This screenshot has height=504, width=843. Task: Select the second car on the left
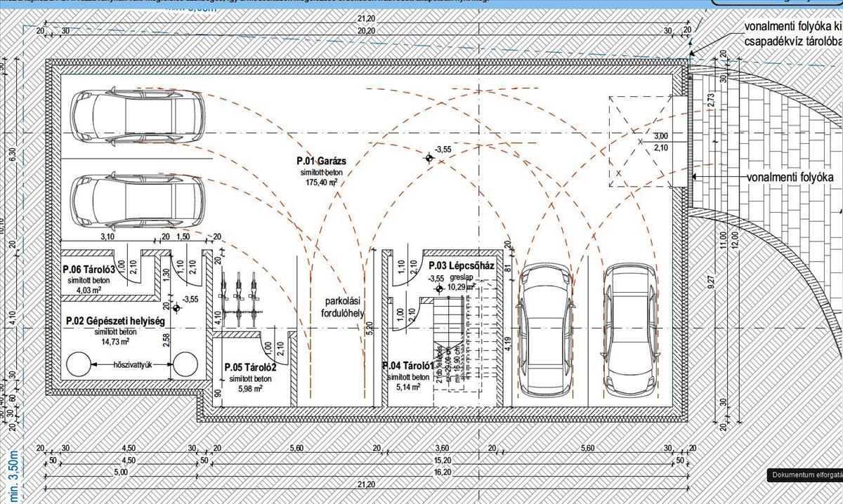point(138,199)
